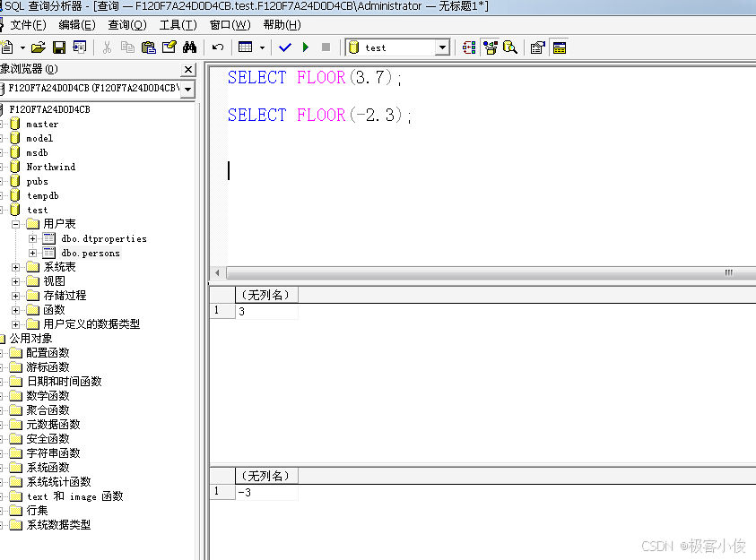Expand the 视图 folder
This screenshot has height=560, width=756.
(x=15, y=281)
